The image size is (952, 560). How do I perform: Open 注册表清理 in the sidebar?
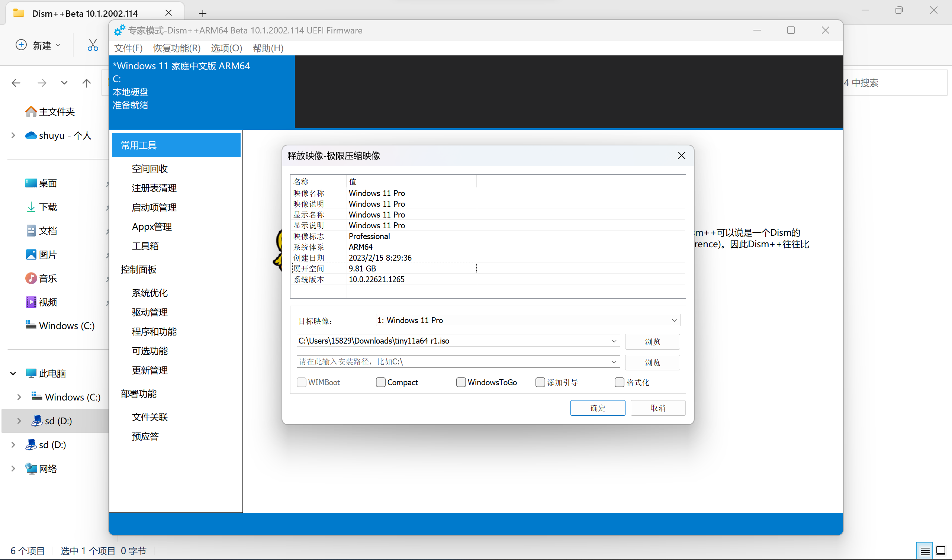pyautogui.click(x=154, y=188)
